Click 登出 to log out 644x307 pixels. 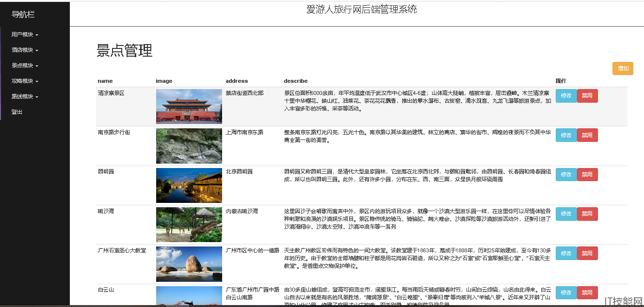(x=17, y=112)
